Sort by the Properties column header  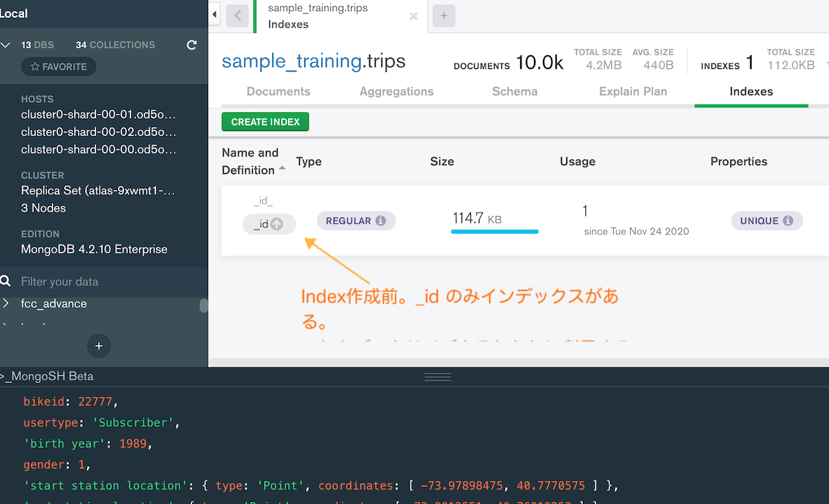[739, 162]
